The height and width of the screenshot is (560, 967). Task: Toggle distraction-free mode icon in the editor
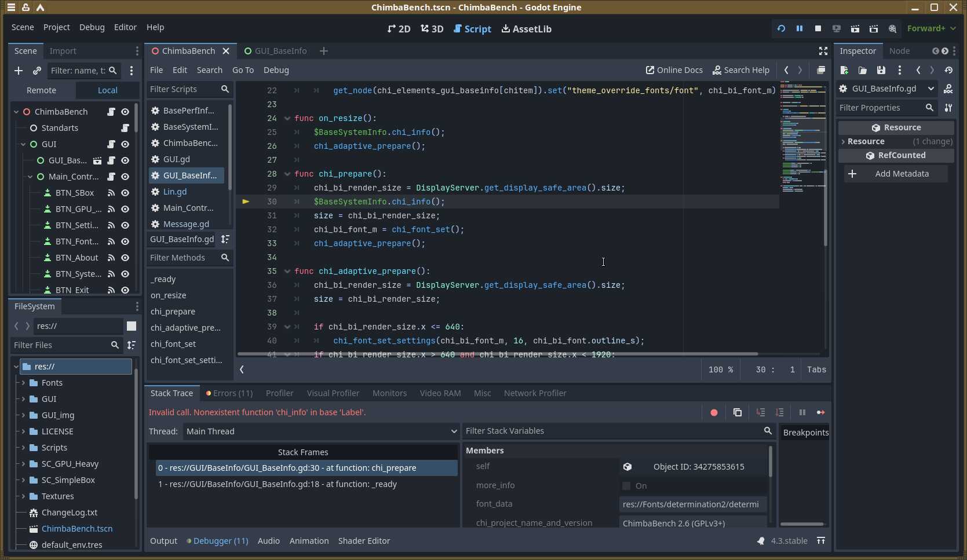(823, 51)
